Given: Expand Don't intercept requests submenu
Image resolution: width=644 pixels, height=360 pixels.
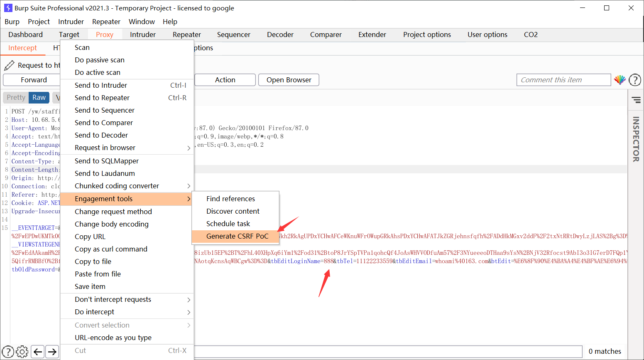Looking at the screenshot, I should point(189,300).
